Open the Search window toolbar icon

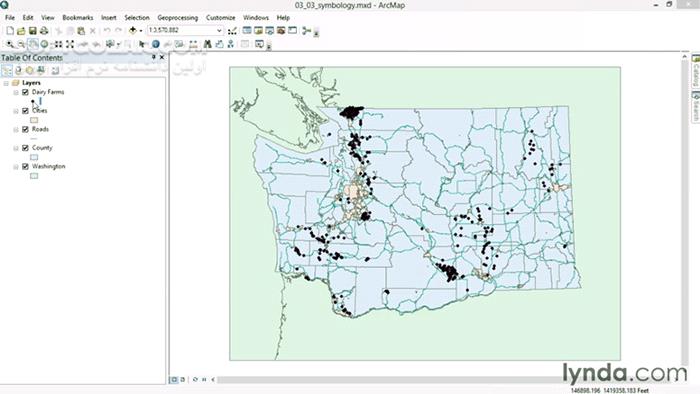pos(270,30)
